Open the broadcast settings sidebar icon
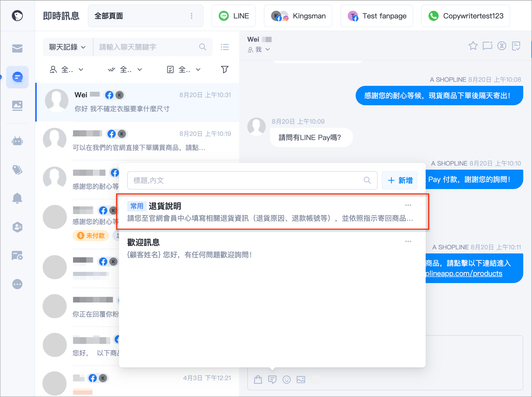Image resolution: width=532 pixels, height=397 pixels. [x=17, y=255]
